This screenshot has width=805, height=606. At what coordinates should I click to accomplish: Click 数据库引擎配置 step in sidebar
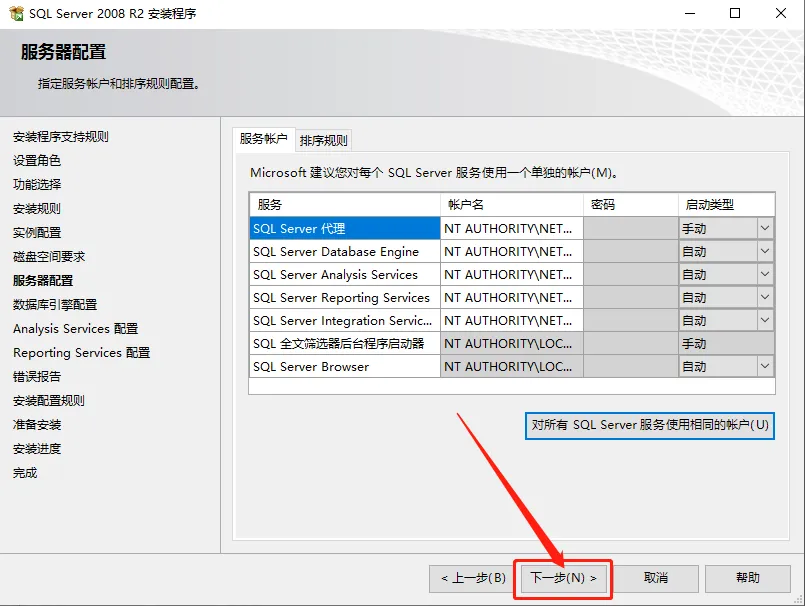[55, 305]
